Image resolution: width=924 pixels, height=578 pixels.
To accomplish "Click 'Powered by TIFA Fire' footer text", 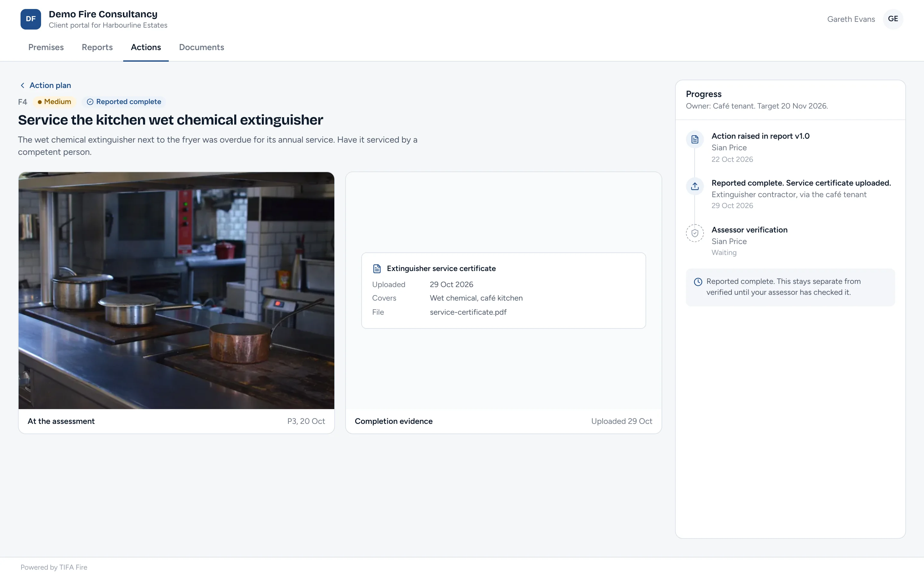I will point(54,567).
